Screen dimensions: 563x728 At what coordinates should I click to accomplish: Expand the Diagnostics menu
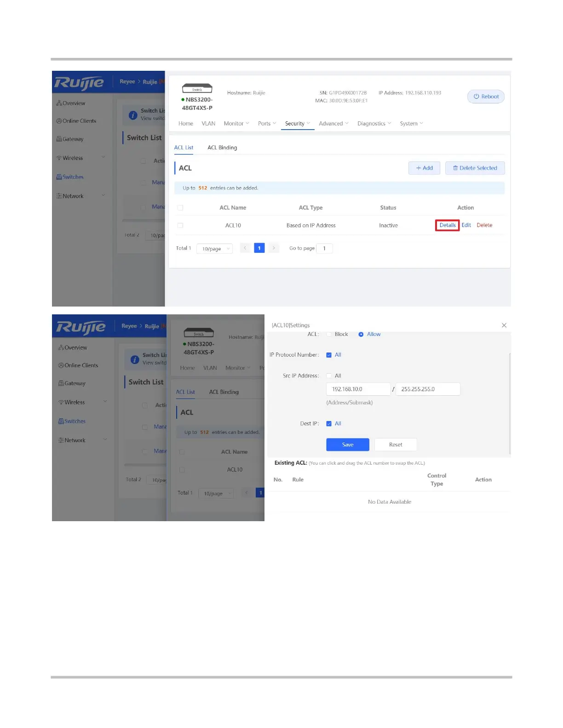374,124
